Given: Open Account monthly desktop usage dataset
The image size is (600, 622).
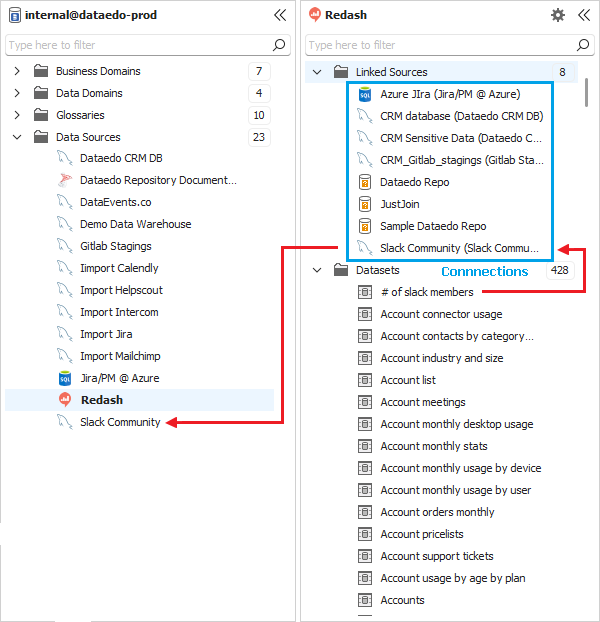Looking at the screenshot, I should [457, 424].
